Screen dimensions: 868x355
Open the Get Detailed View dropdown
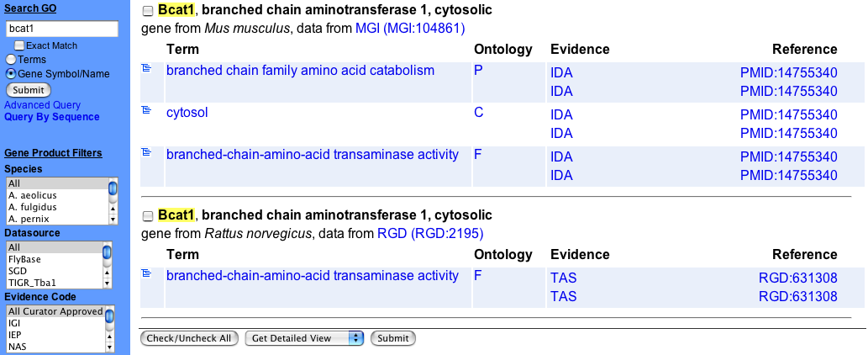point(303,338)
